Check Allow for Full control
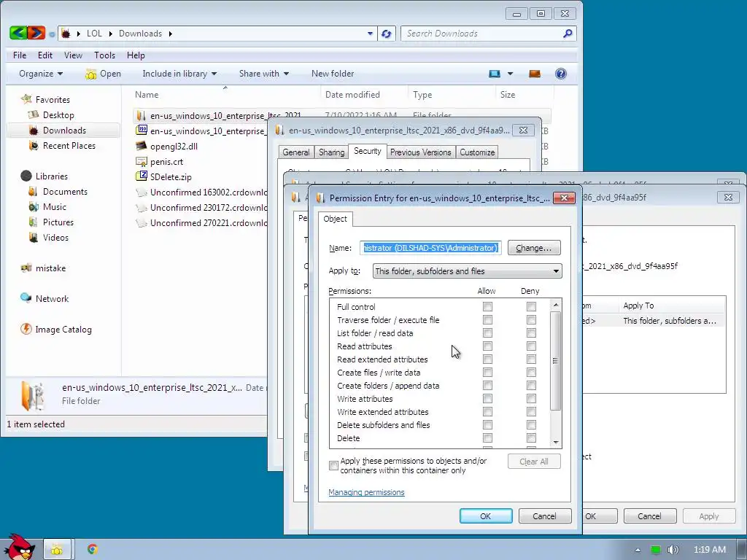 (x=487, y=307)
